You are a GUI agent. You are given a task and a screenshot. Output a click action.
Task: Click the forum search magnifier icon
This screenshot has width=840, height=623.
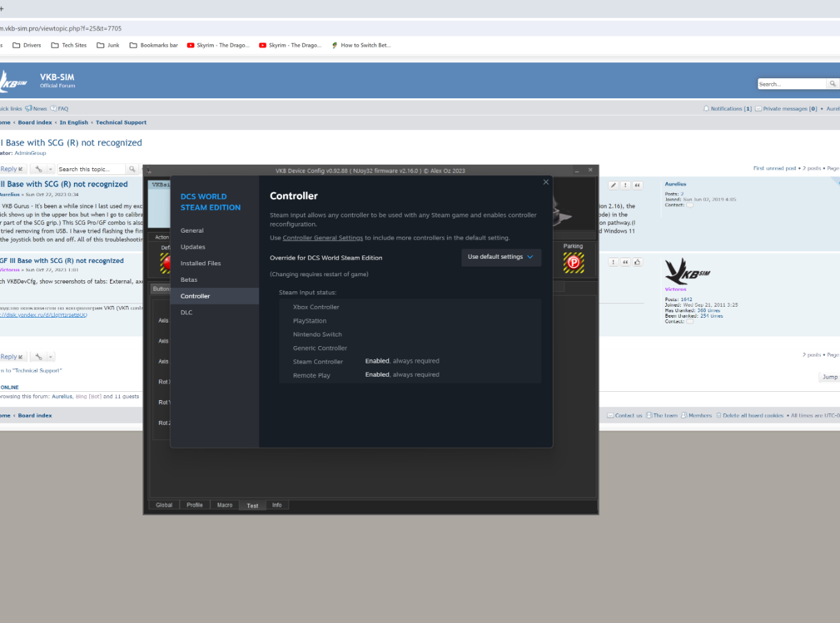833,84
